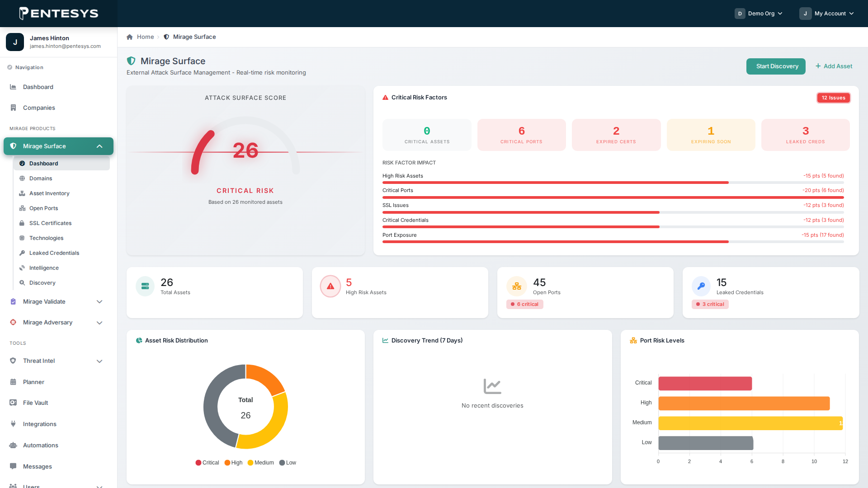Collapse the Mirage Surface menu chevron
Screen dimensions: 868x488
tap(99, 146)
